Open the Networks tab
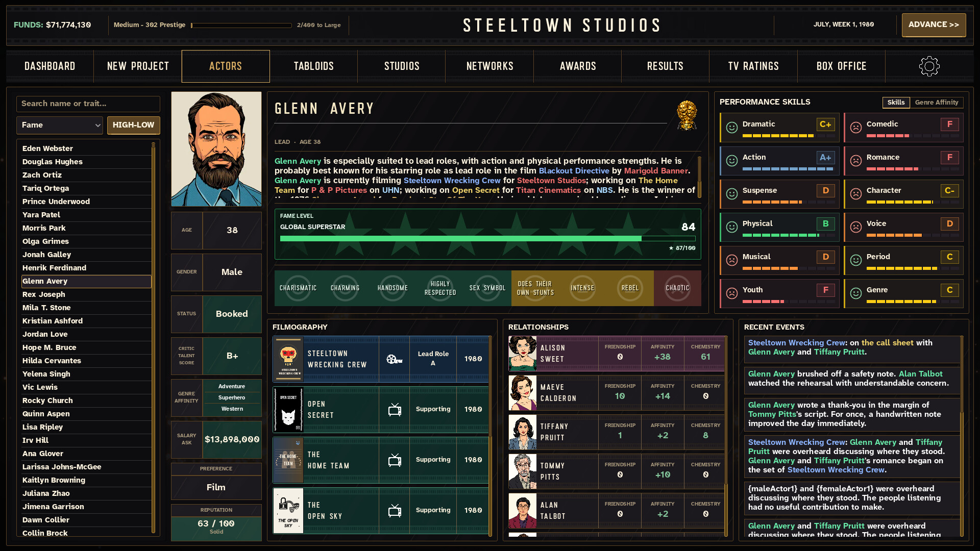980x551 pixels. 490,66
